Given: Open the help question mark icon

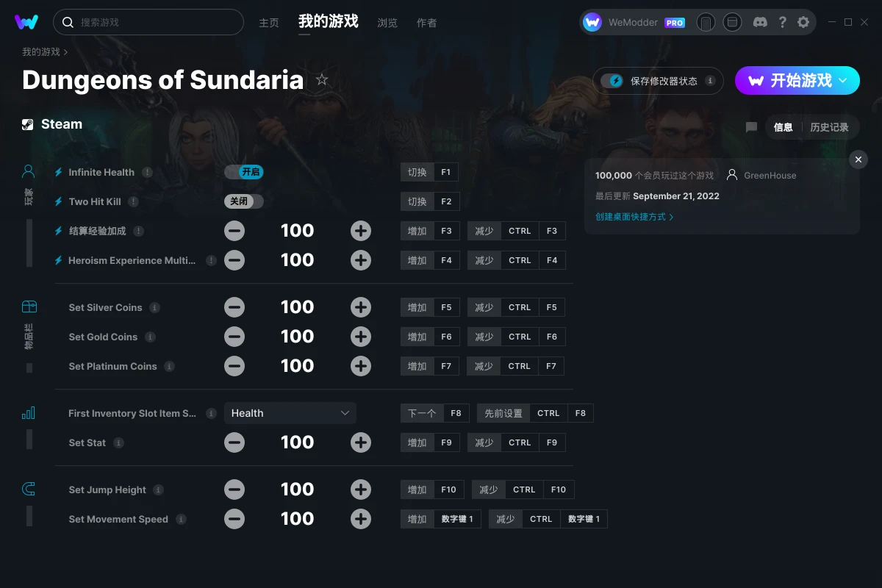Looking at the screenshot, I should 783,22.
